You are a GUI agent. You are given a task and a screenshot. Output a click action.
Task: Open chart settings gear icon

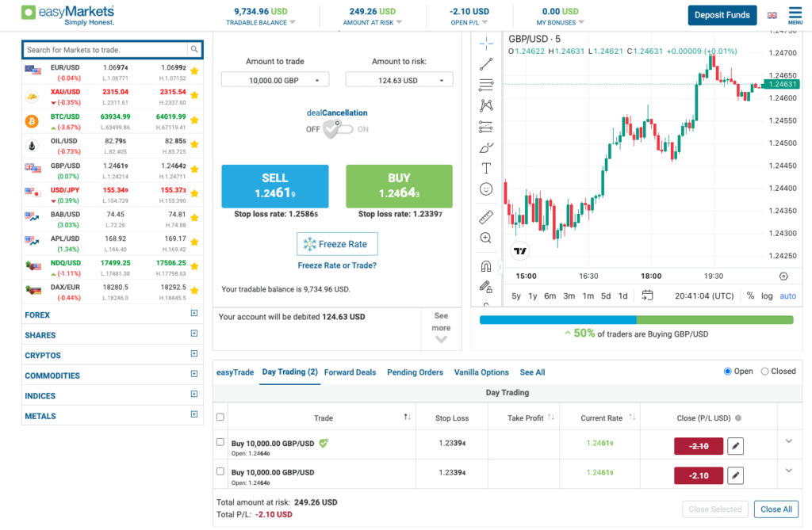(783, 276)
